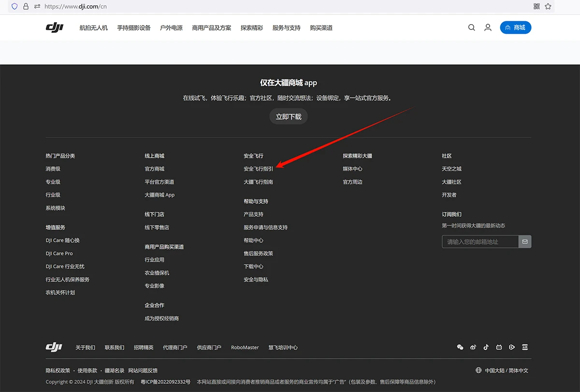Open the 农业植保机 link

(x=157, y=273)
